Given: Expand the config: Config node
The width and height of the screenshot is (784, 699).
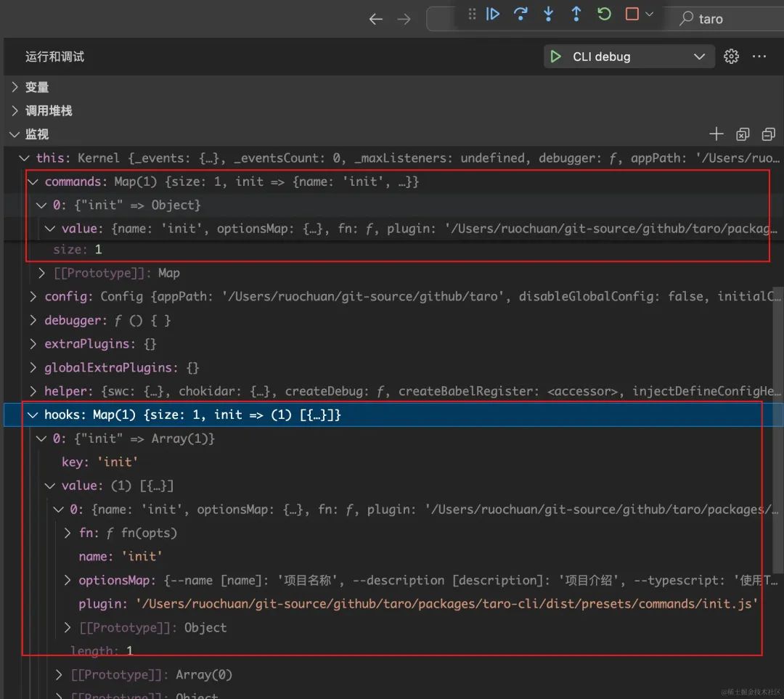Looking at the screenshot, I should coord(33,296).
